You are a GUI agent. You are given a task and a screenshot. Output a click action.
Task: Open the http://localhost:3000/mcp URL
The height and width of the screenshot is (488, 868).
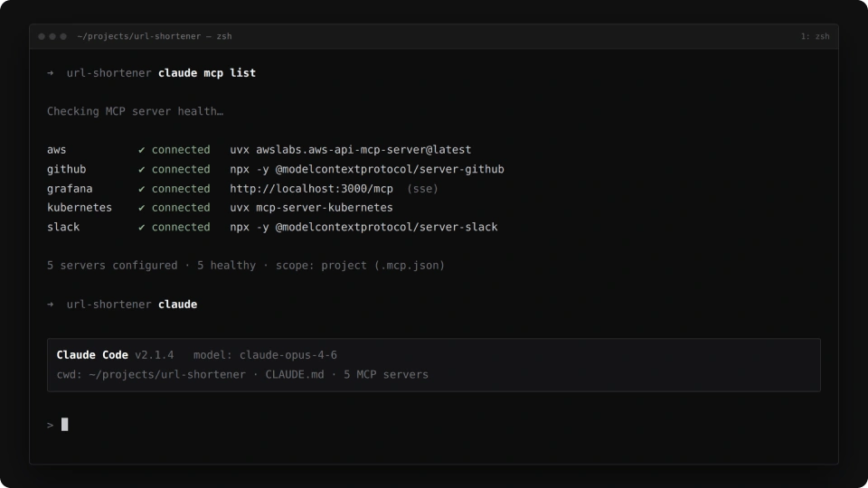point(311,189)
